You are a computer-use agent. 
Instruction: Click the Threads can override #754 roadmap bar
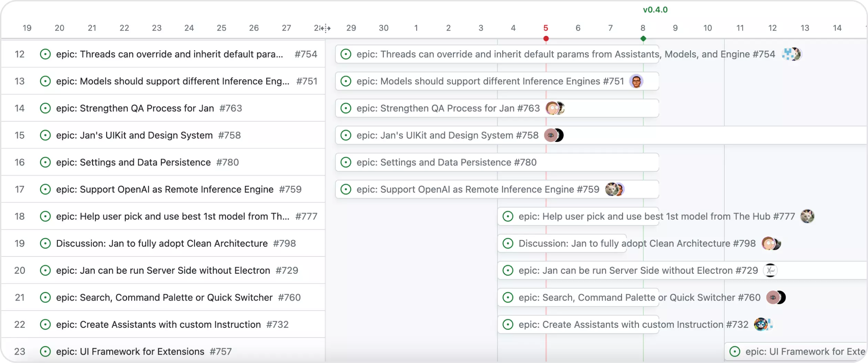point(496,54)
